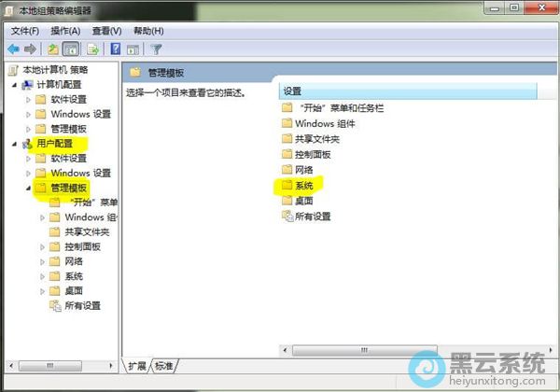Click the Up one level folder icon
Image resolution: width=560 pixels, height=392 pixels.
pos(53,49)
